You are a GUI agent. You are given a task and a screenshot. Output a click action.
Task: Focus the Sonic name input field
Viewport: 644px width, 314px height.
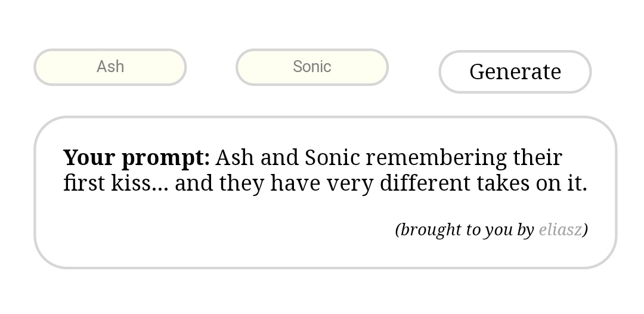point(312,67)
